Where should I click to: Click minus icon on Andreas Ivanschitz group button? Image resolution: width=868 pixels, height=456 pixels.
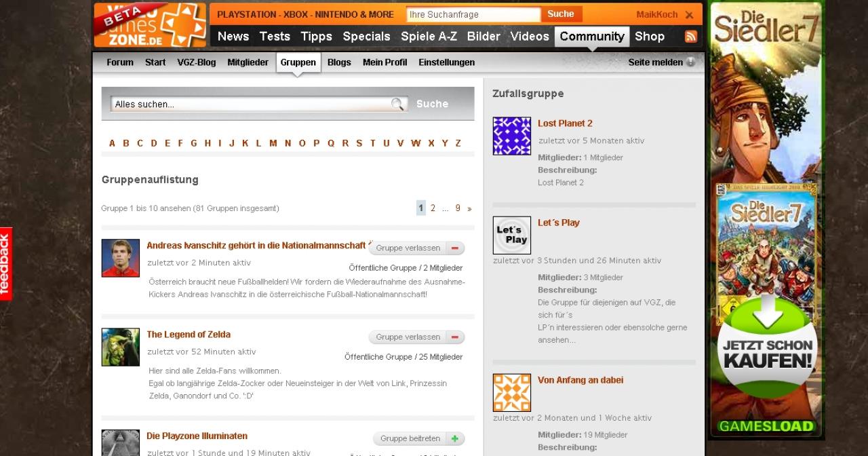455,248
